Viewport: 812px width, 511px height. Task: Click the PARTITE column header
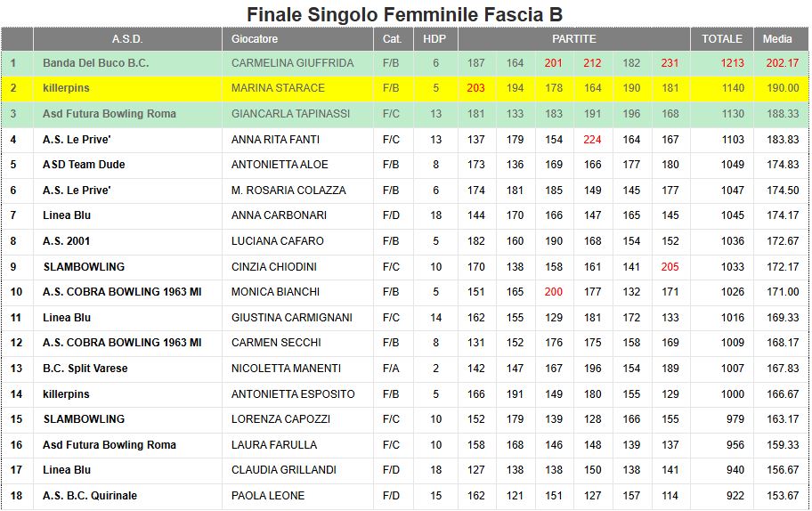point(574,39)
